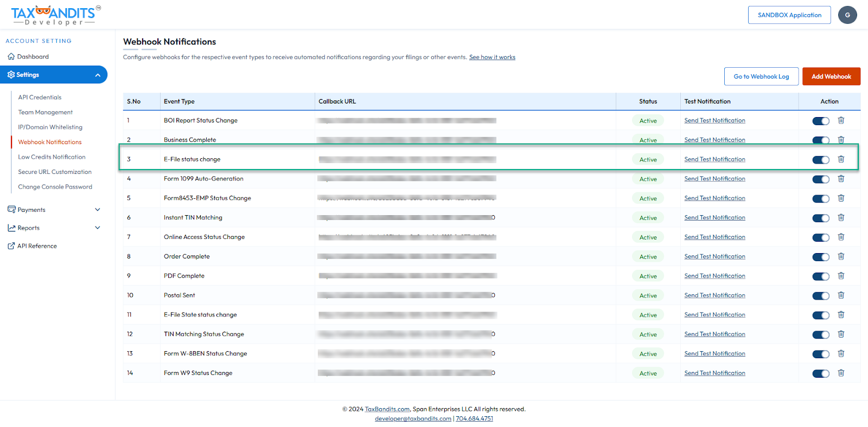Expand the Reports menu chevron
868x427 pixels.
pyautogui.click(x=98, y=228)
